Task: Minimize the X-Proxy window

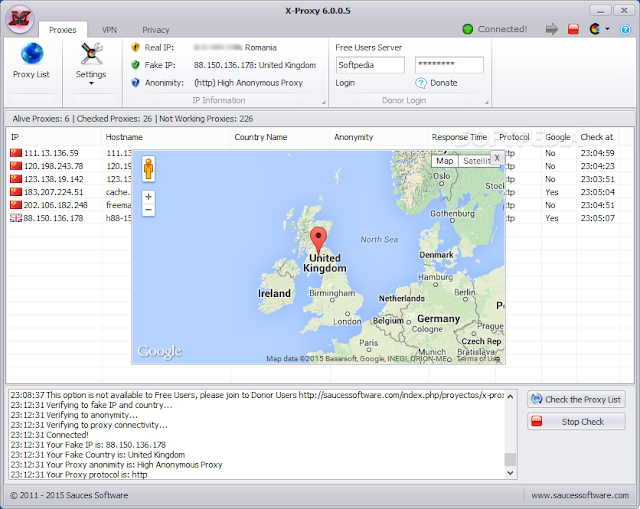Action: [600, 10]
